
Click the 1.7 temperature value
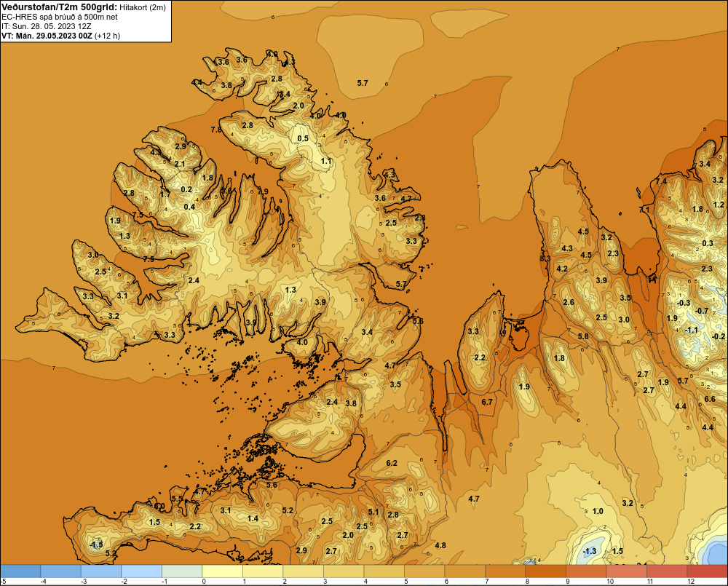click(x=165, y=194)
